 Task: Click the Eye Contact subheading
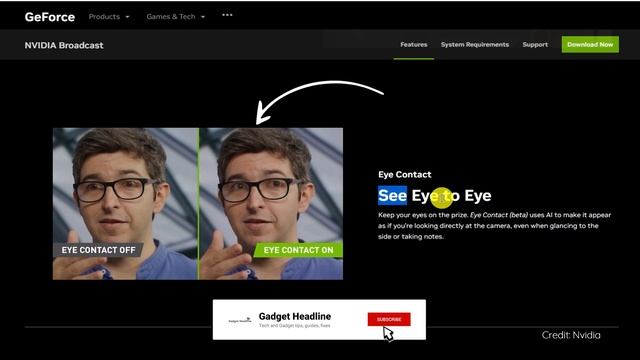tap(404, 174)
